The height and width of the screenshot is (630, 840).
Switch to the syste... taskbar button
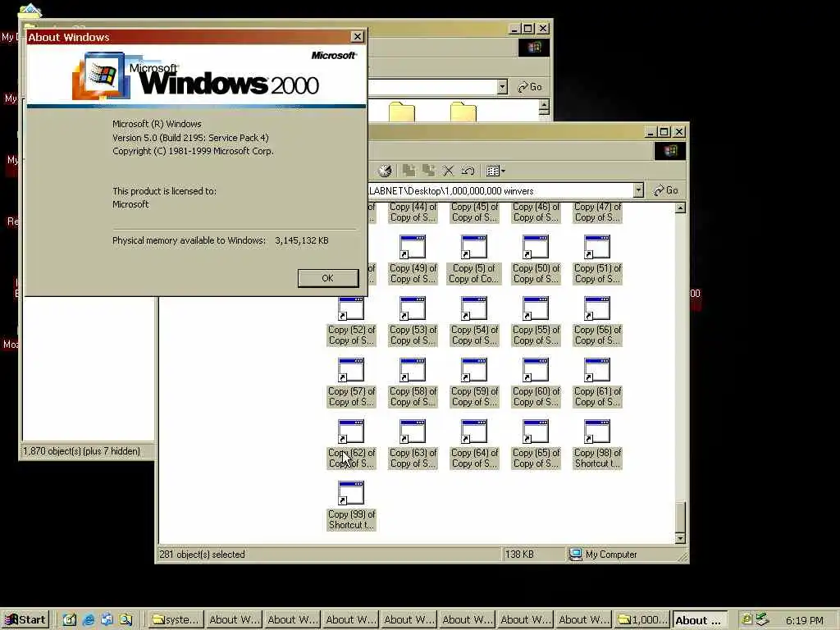(x=176, y=620)
